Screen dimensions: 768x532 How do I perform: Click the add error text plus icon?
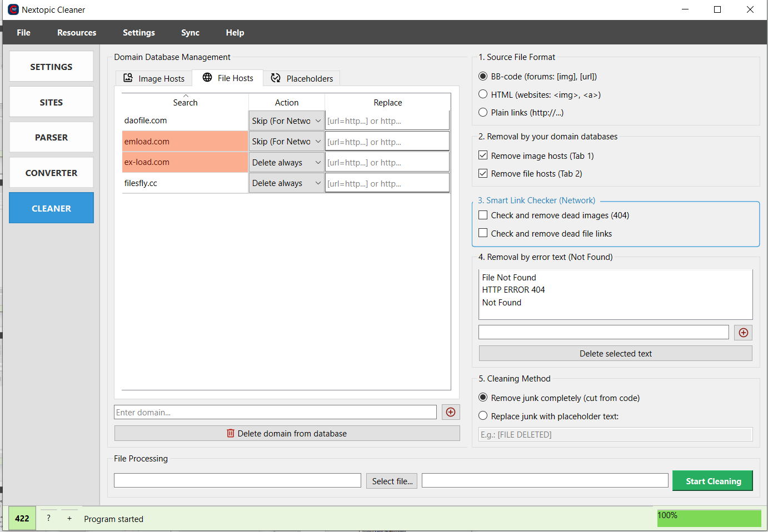click(744, 333)
